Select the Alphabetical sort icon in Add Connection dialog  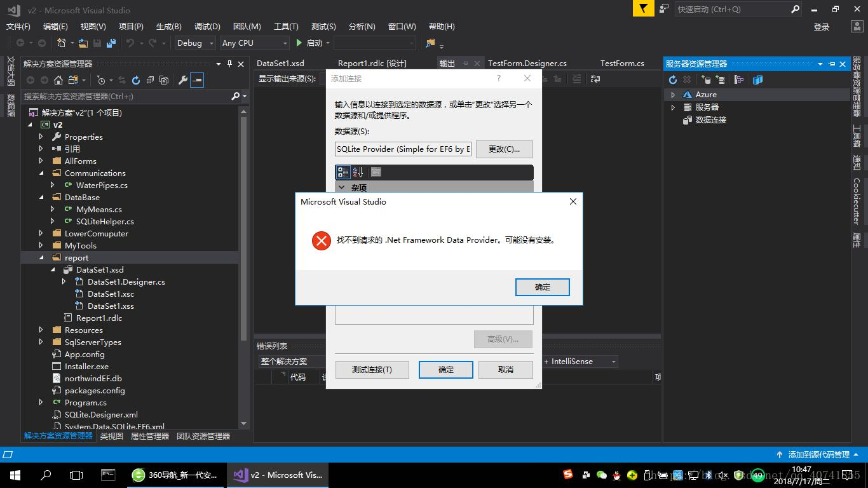pyautogui.click(x=358, y=172)
